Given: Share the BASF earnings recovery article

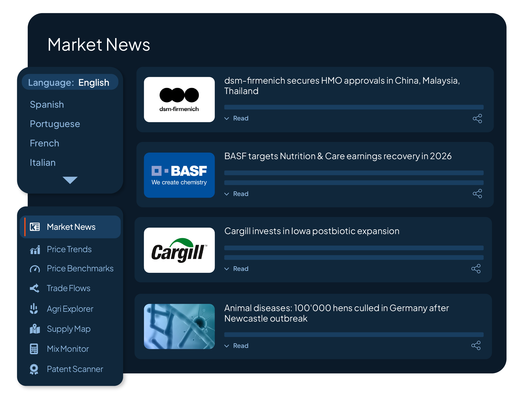Looking at the screenshot, I should [x=477, y=194].
